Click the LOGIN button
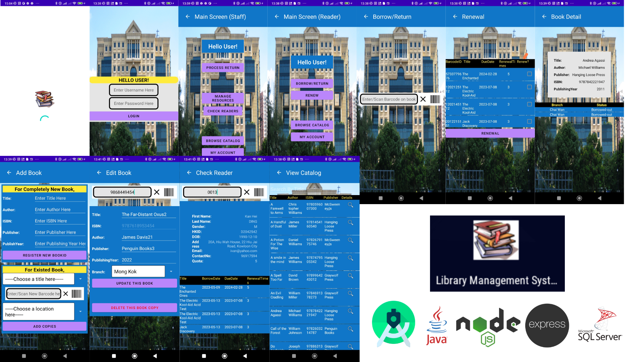Viewport: 644px width, 362px height. (x=133, y=116)
